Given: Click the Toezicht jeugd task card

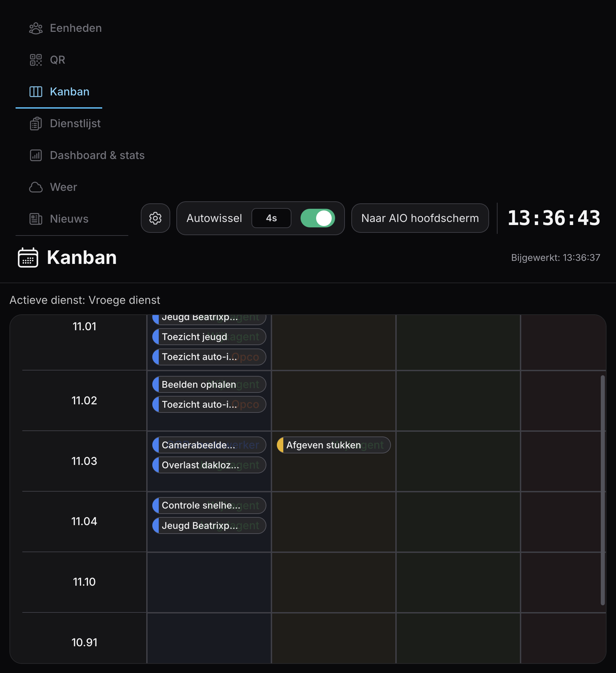Looking at the screenshot, I should pos(209,337).
